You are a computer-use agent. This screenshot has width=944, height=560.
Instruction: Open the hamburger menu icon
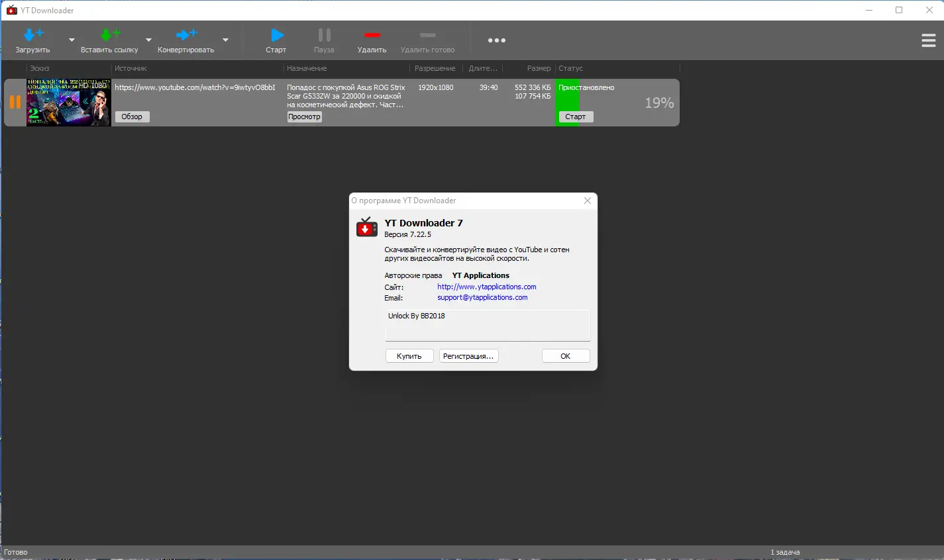927,40
